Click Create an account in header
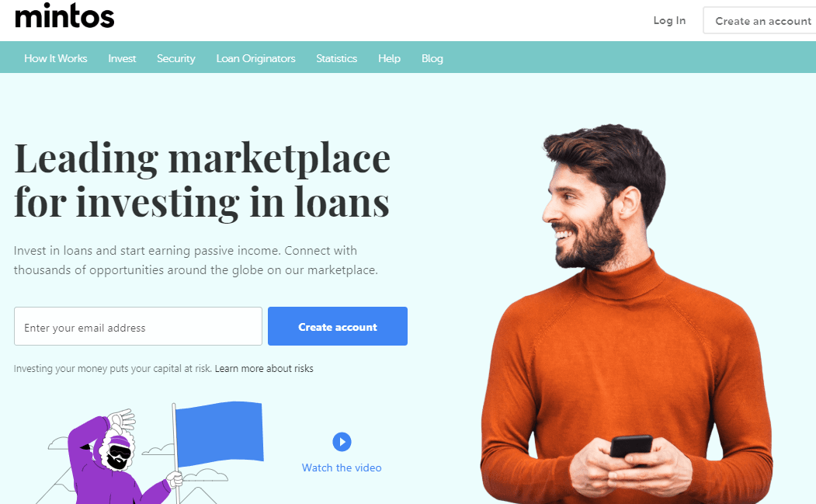816x504 pixels. [760, 21]
